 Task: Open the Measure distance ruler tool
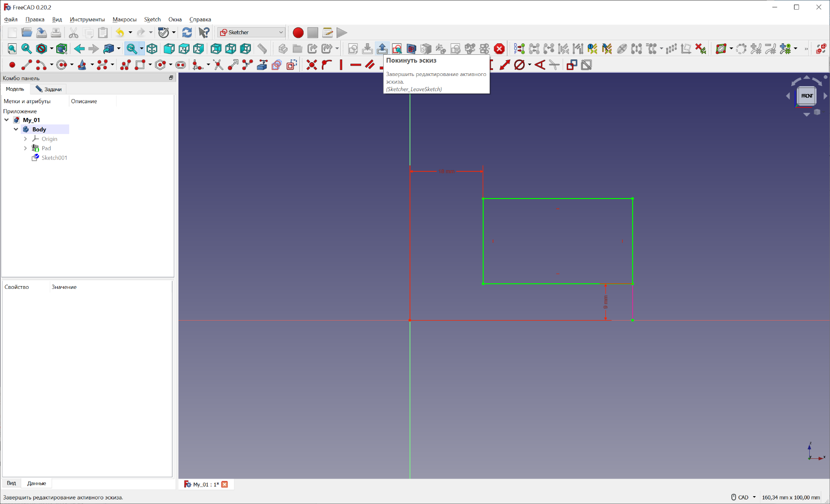click(262, 48)
